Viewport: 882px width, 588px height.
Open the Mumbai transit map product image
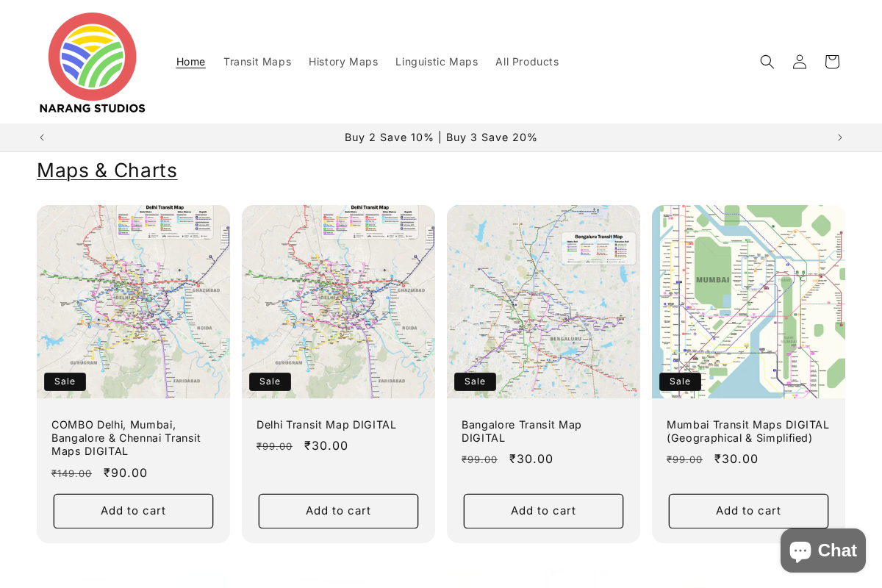(x=748, y=301)
